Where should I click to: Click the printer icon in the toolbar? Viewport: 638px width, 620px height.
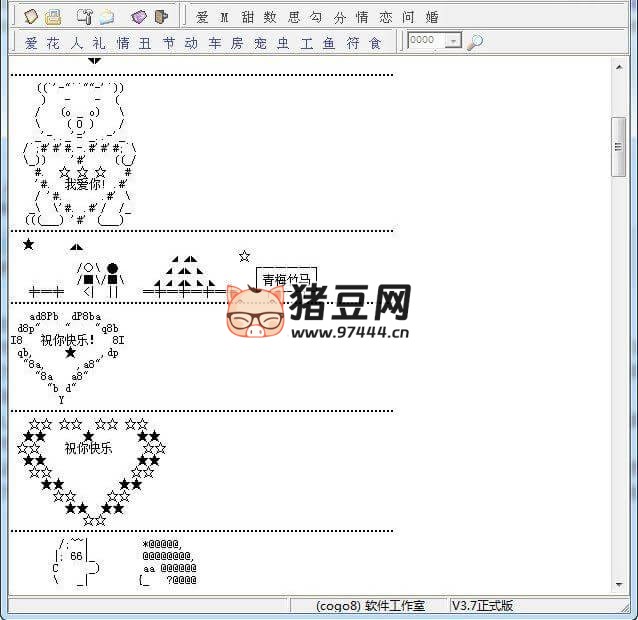(x=53, y=17)
